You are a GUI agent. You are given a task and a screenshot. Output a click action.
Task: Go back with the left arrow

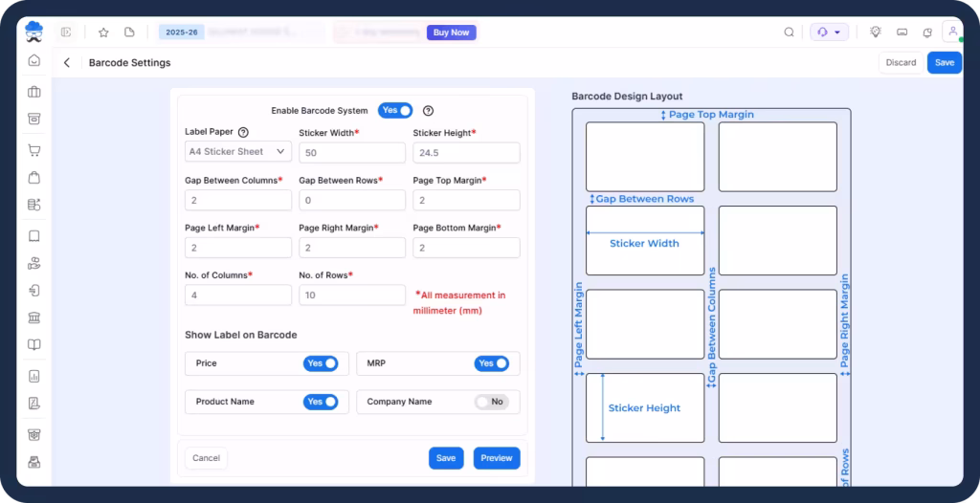tap(67, 62)
